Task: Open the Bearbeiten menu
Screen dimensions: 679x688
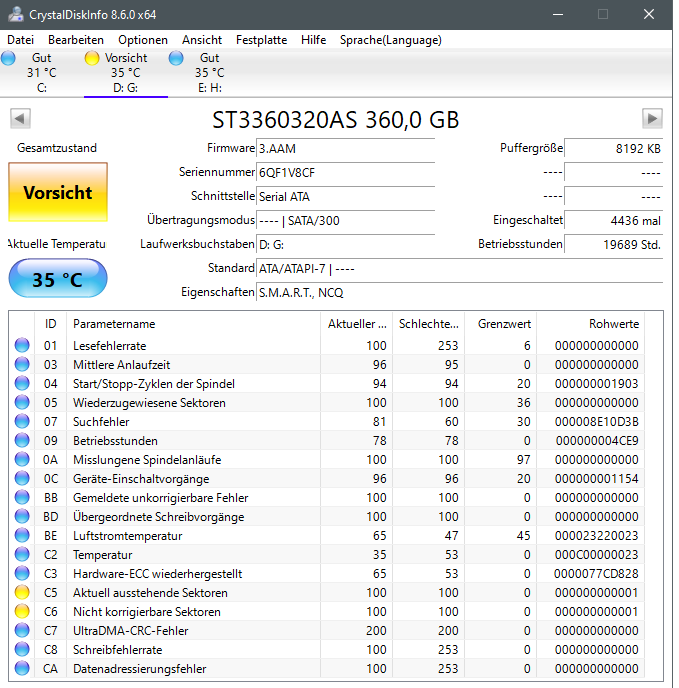Action: (x=76, y=40)
